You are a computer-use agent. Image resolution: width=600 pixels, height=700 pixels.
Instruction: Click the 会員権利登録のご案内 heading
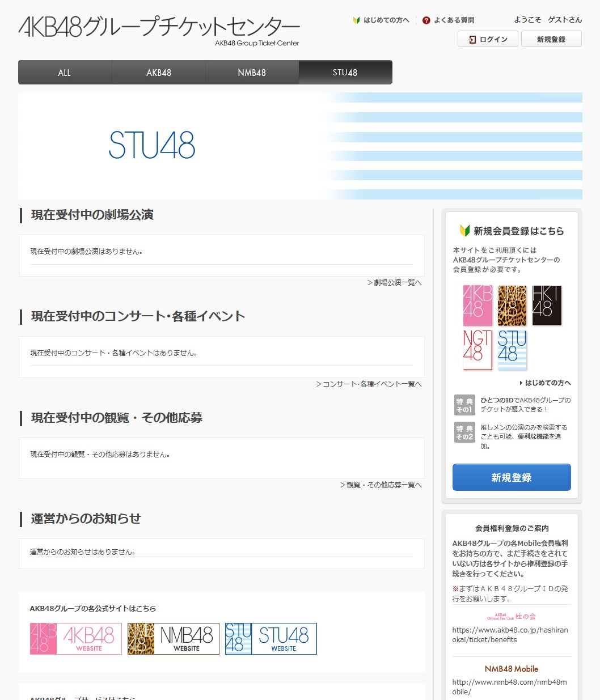[512, 528]
